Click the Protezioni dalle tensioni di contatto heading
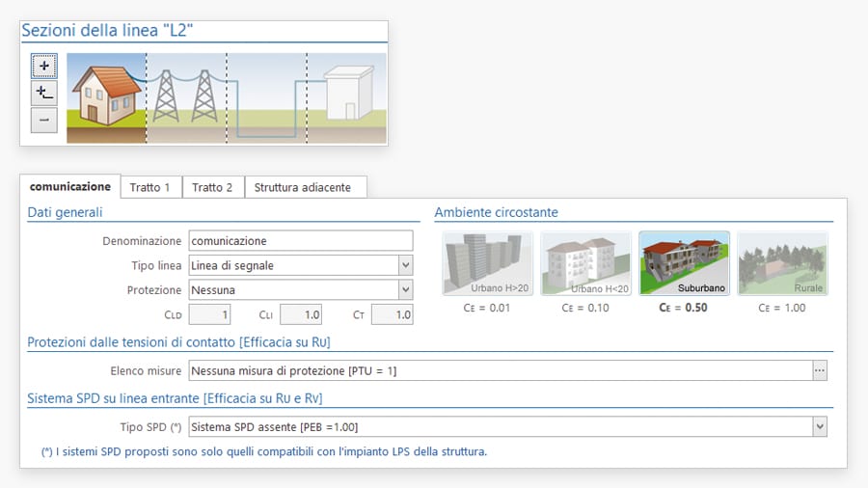The image size is (868, 488). [178, 342]
